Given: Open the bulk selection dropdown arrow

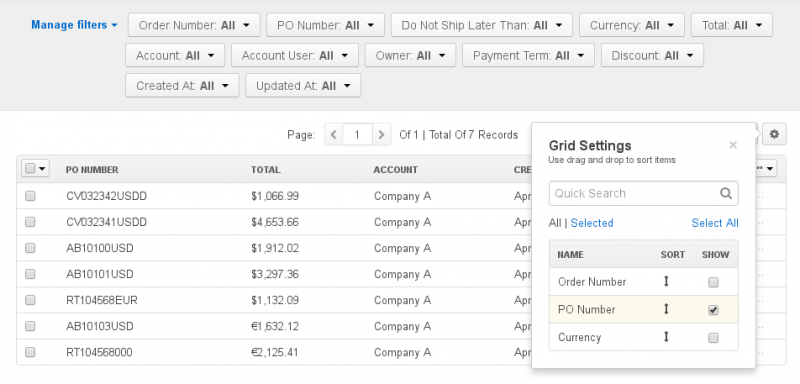Looking at the screenshot, I should [x=42, y=168].
